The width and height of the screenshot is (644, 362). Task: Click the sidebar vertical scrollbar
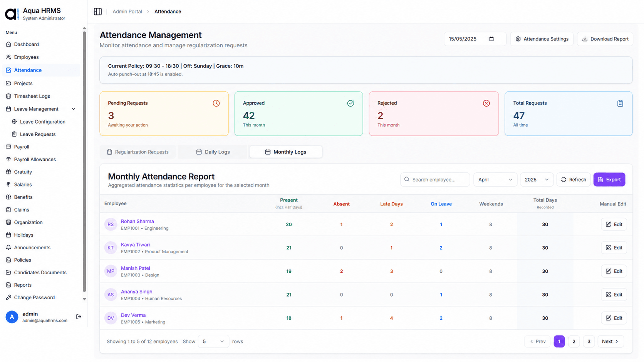point(84,162)
